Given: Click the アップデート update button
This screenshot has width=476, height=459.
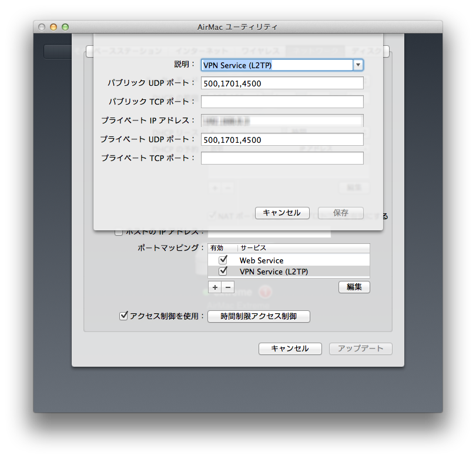Looking at the screenshot, I should tap(361, 349).
